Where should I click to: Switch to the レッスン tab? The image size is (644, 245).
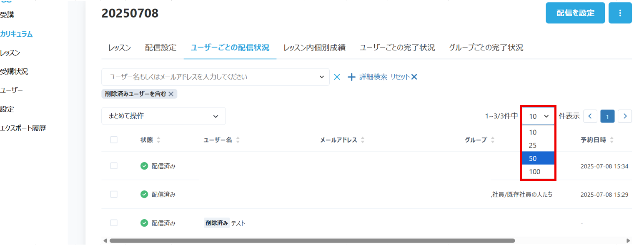click(120, 48)
